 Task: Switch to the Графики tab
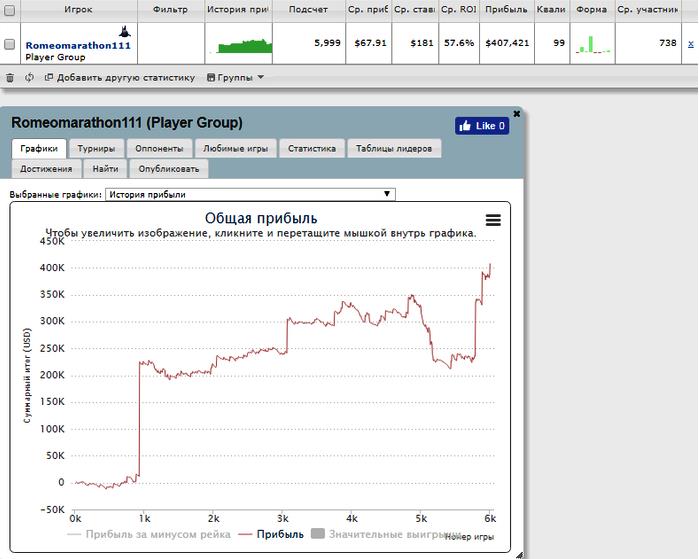[39, 148]
